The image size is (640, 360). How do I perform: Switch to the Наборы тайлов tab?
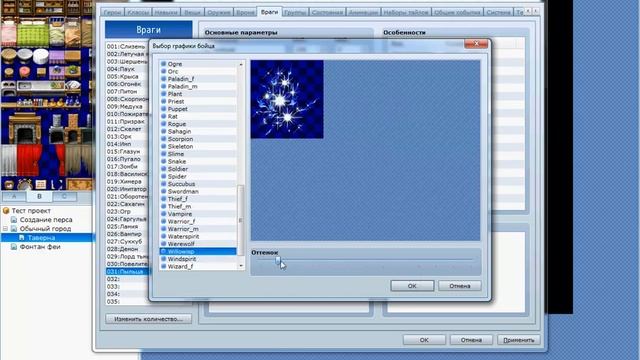click(x=406, y=13)
